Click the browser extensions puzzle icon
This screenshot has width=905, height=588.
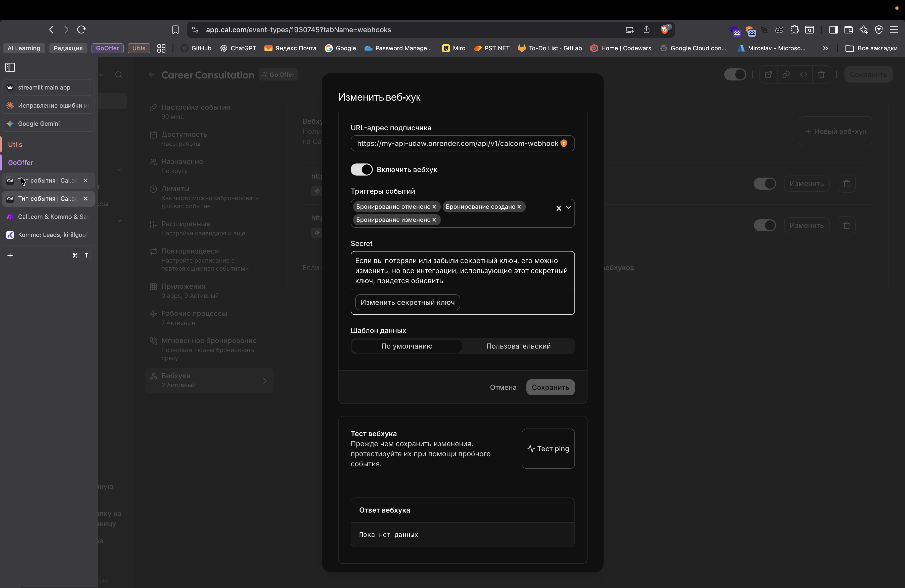[794, 30]
